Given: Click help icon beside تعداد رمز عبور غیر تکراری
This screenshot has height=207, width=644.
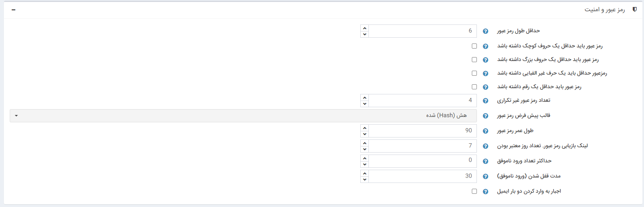Looking at the screenshot, I should click(485, 101).
